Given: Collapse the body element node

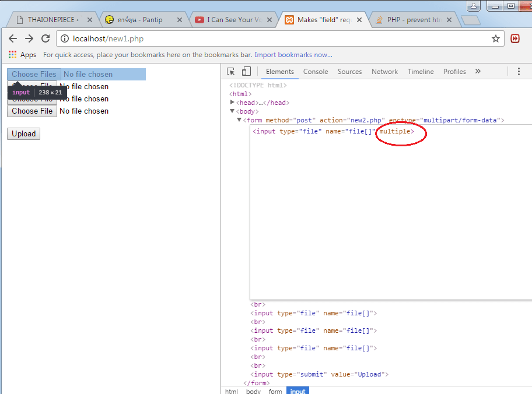Looking at the screenshot, I should point(233,111).
